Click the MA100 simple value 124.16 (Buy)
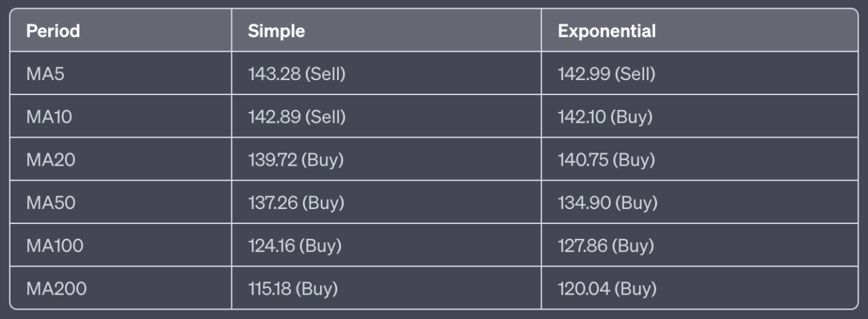 [x=294, y=246]
